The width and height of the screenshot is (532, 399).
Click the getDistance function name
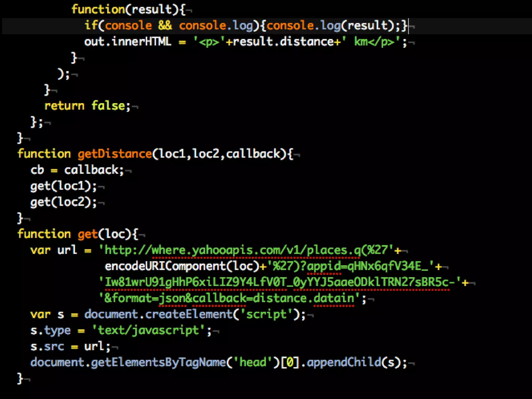[x=115, y=154]
